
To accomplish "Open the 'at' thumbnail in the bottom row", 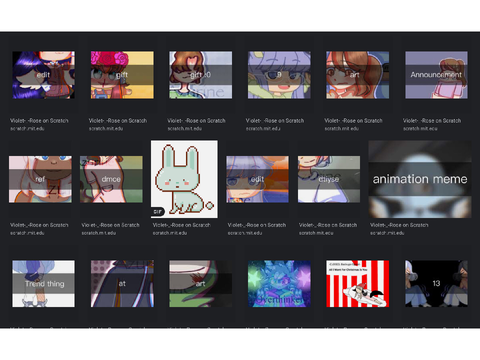I will click(122, 284).
